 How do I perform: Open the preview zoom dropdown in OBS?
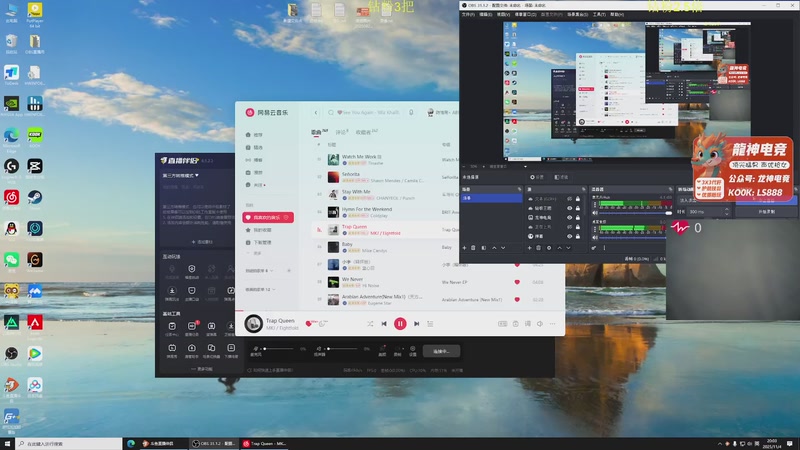525,166
